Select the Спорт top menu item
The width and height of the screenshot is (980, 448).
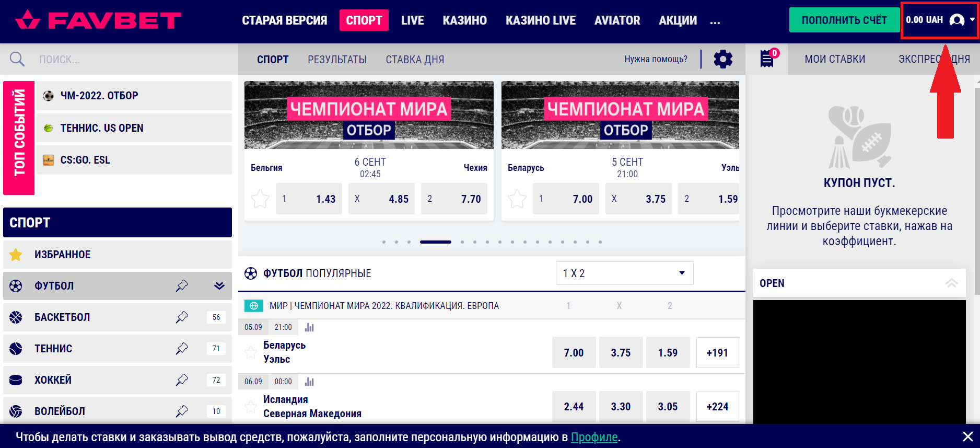[364, 20]
